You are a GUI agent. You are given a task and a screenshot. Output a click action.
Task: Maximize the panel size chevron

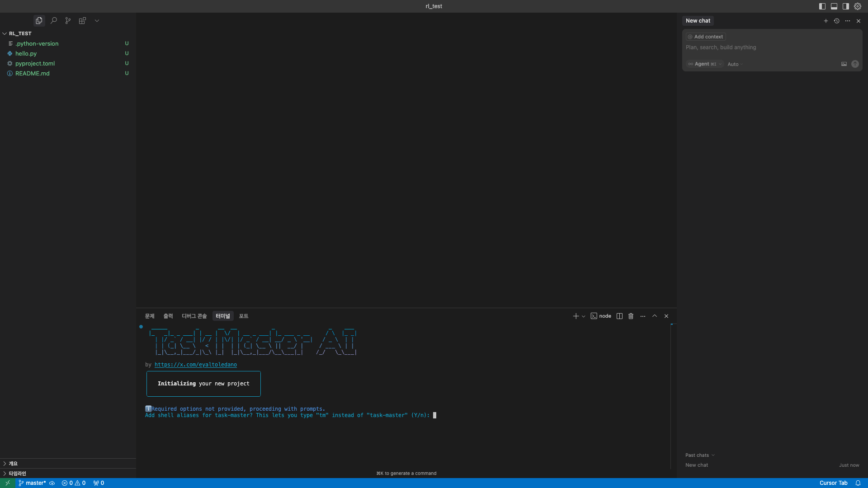655,316
